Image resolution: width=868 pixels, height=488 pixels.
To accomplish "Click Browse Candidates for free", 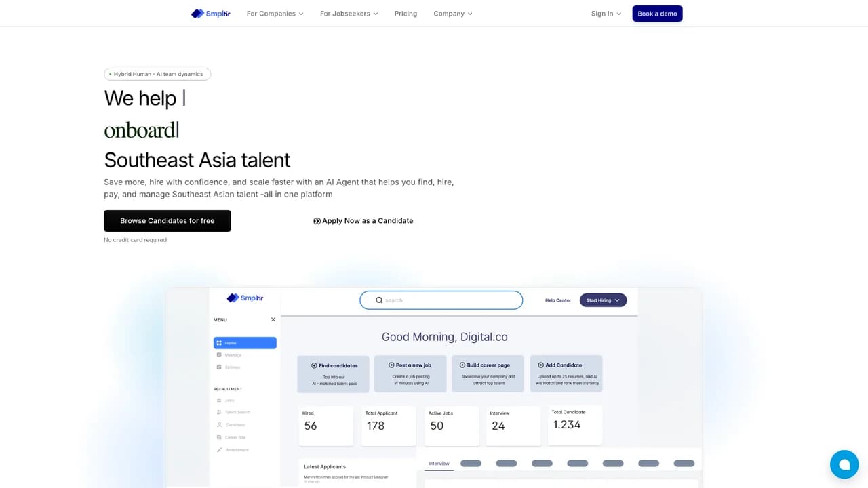I will [x=167, y=221].
